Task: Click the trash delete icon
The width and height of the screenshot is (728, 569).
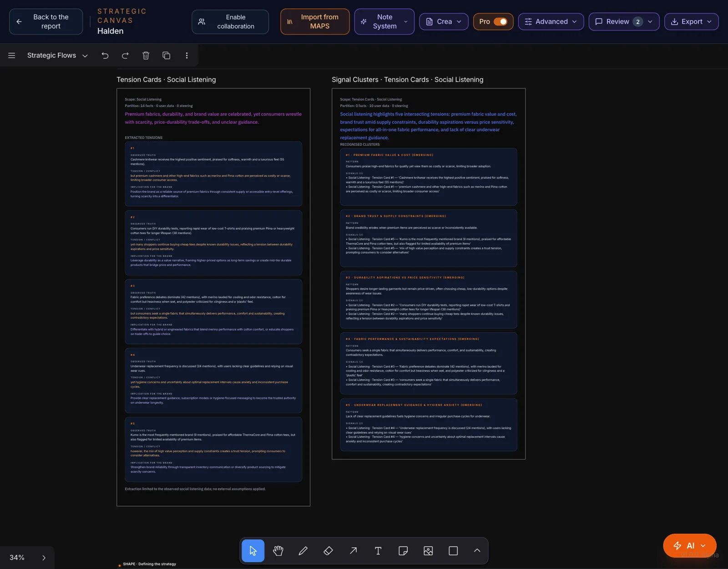Action: (146, 56)
